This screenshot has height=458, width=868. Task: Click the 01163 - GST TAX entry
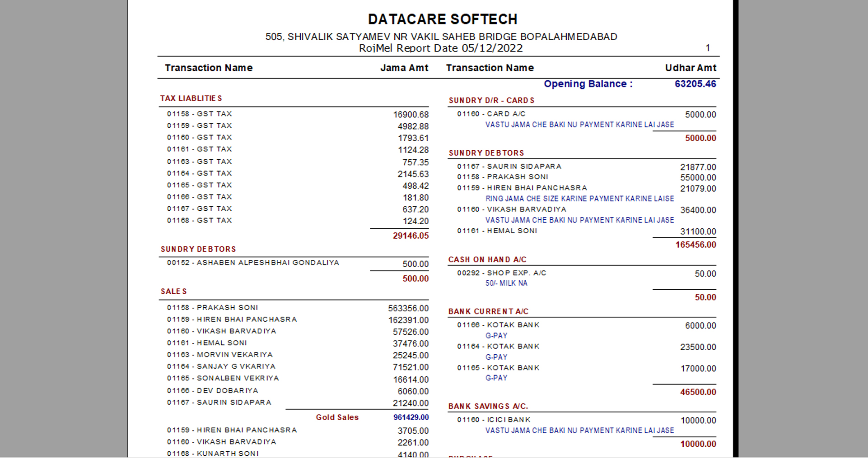[x=199, y=162]
